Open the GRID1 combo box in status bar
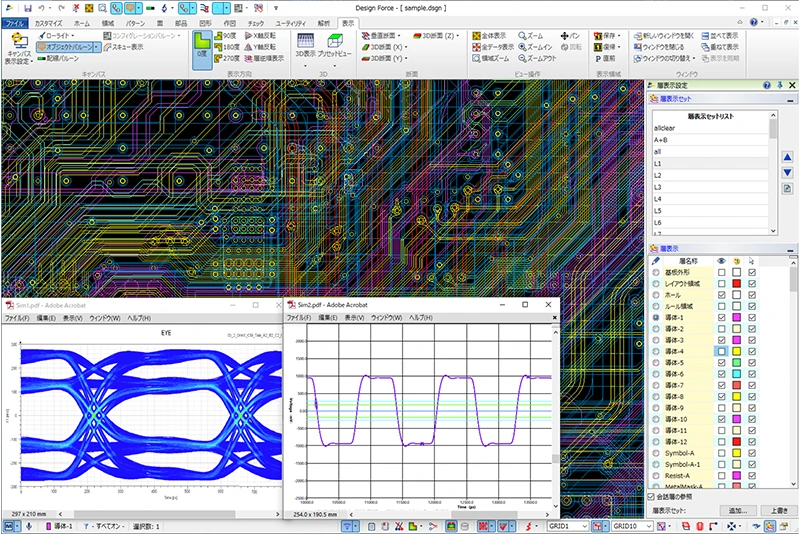800x534 pixels. [567, 526]
